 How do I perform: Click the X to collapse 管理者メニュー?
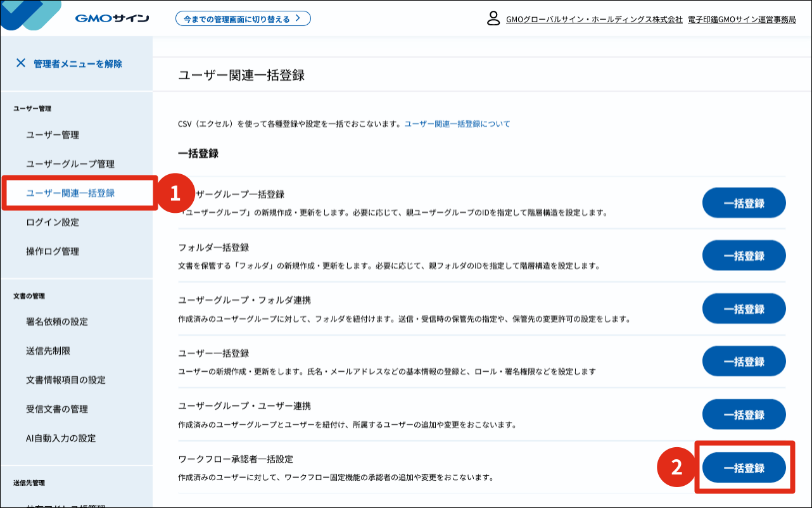[x=22, y=63]
